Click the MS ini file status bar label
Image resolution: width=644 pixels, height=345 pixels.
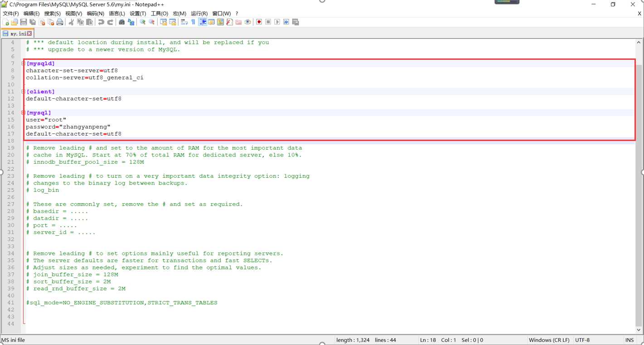(14, 340)
